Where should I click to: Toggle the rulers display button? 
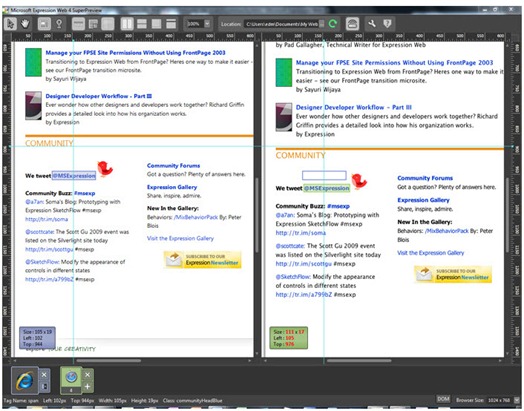coord(78,24)
